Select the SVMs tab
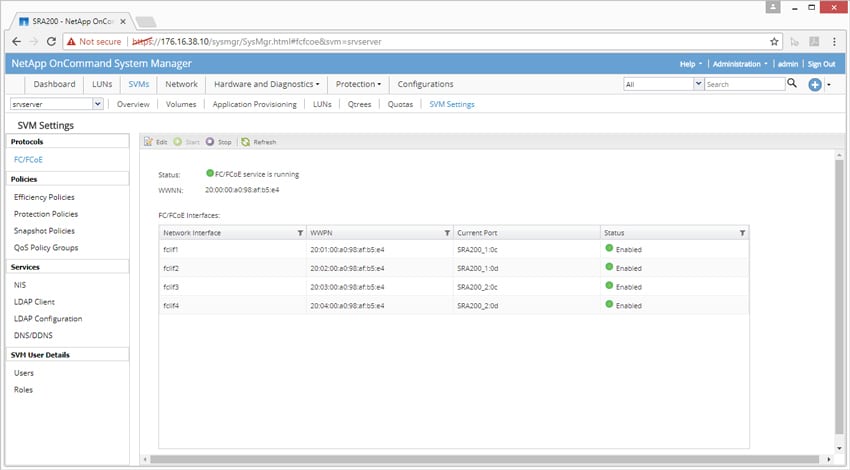Screen dimensions: 850x470 [139, 84]
